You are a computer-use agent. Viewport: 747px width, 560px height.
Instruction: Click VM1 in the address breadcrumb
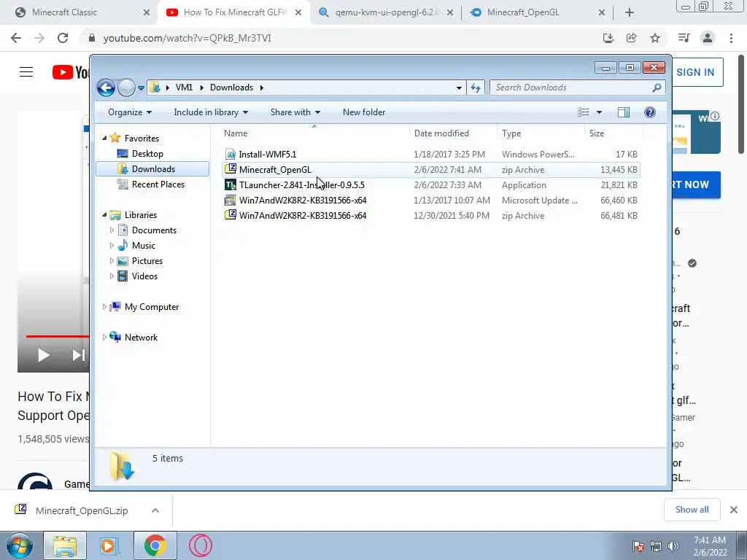pyautogui.click(x=184, y=87)
